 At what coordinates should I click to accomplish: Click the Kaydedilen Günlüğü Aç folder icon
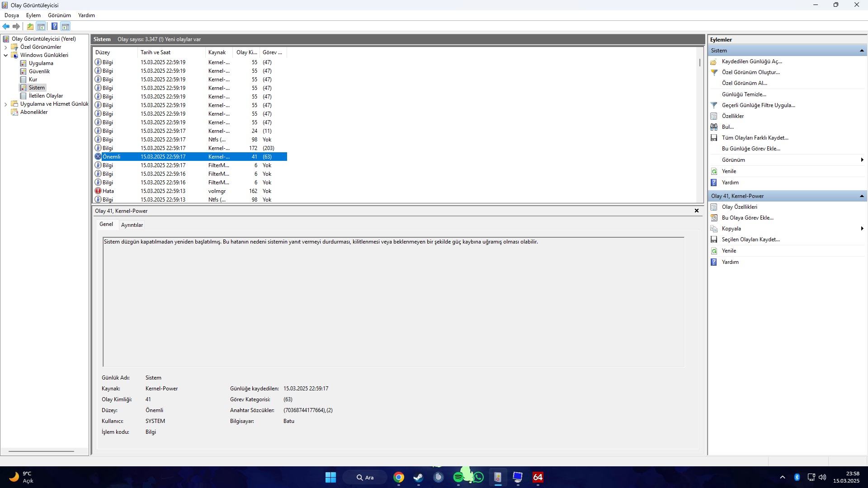click(x=714, y=61)
